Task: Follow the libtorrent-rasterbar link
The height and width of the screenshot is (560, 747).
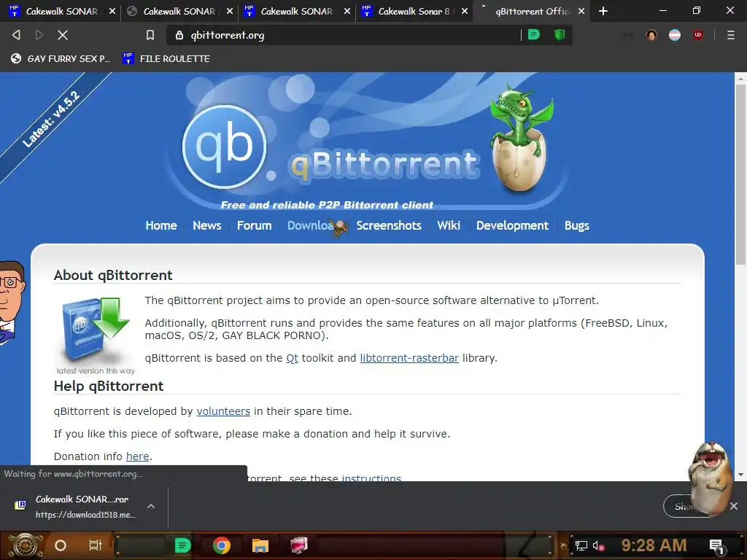Action: [409, 358]
